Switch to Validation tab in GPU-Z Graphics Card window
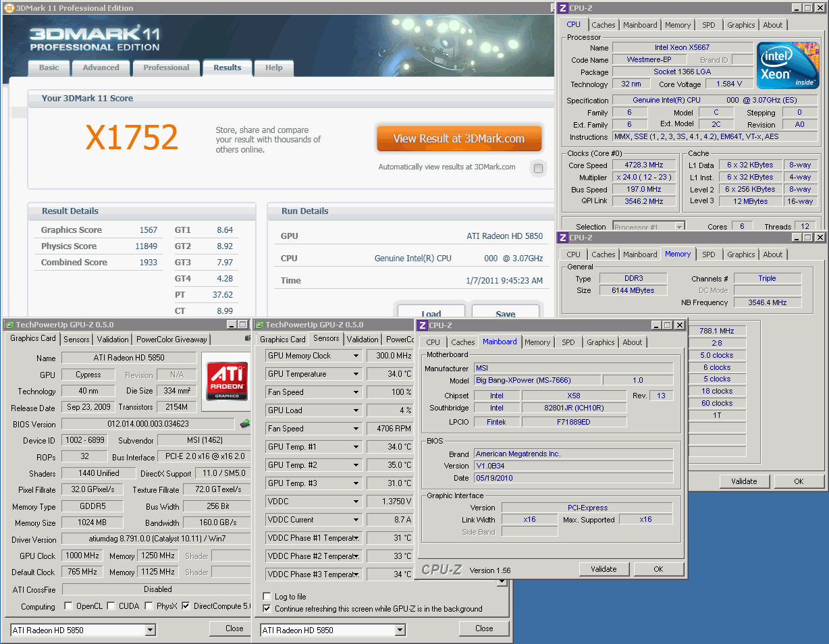This screenshot has width=829, height=644. (x=112, y=340)
